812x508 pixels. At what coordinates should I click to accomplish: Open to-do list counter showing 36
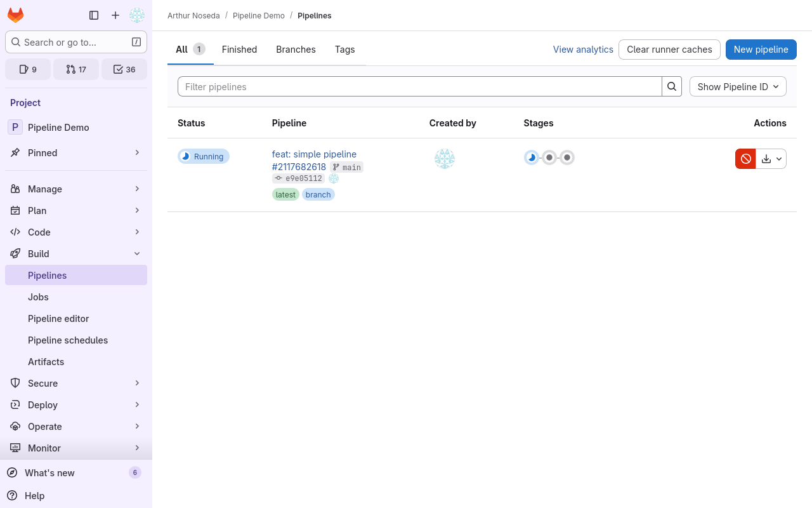coord(124,69)
